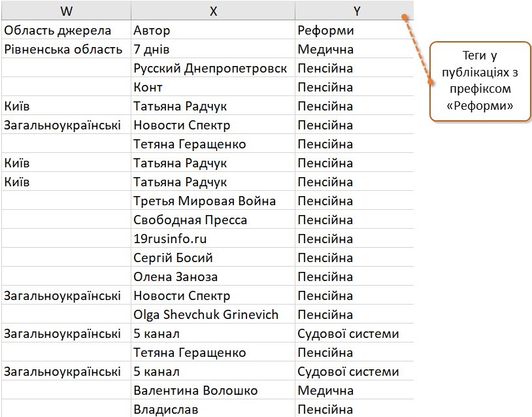
Task: Select the 'Сергій Босий' cell
Action: click(213, 258)
